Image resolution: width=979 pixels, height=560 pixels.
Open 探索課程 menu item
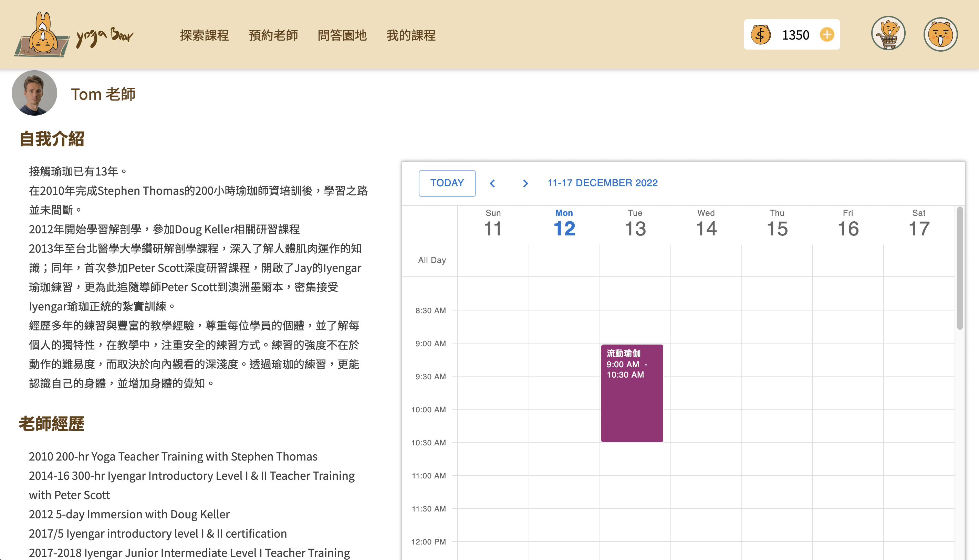tap(204, 35)
